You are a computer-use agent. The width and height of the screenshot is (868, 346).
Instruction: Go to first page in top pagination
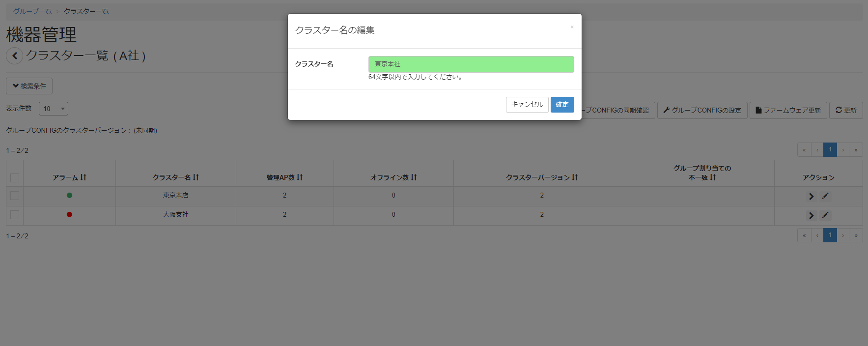[804, 150]
